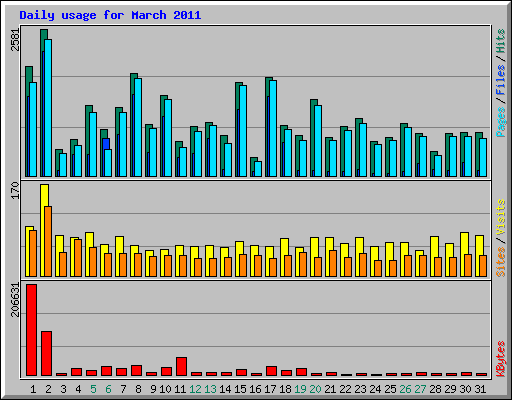The image size is (512, 400).
Task: Click the cyan files bar for day 17
Action: point(273,128)
